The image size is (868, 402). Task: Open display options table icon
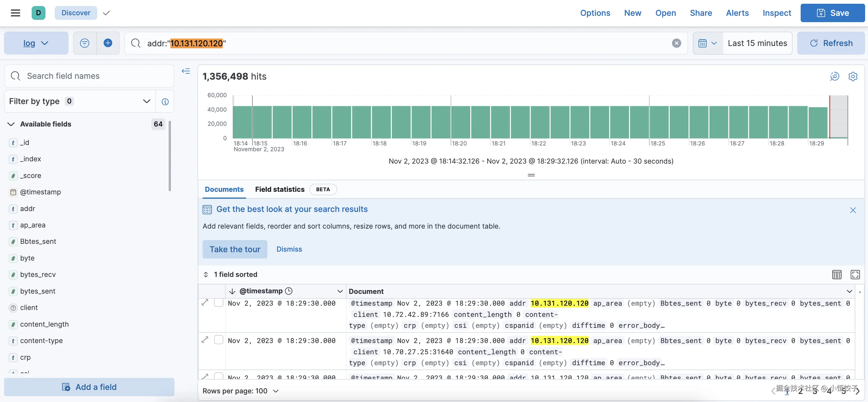point(837,274)
